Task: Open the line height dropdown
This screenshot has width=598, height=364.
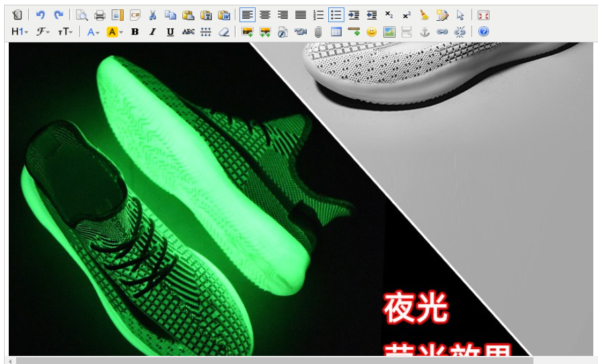Action: click(206, 32)
